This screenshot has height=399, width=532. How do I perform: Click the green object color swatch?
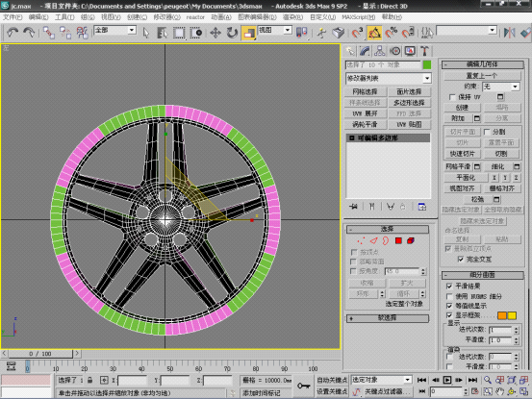[427, 65]
